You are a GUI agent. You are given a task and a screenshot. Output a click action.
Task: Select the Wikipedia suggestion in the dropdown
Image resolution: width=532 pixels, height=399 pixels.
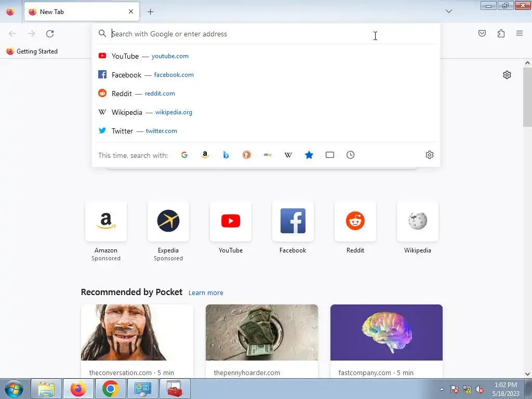click(266, 112)
